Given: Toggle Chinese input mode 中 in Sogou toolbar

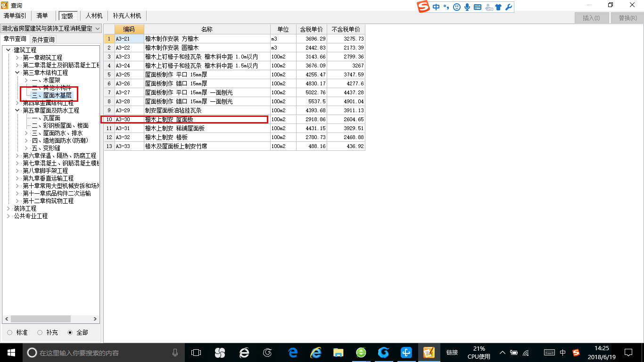Looking at the screenshot, I should [x=436, y=7].
